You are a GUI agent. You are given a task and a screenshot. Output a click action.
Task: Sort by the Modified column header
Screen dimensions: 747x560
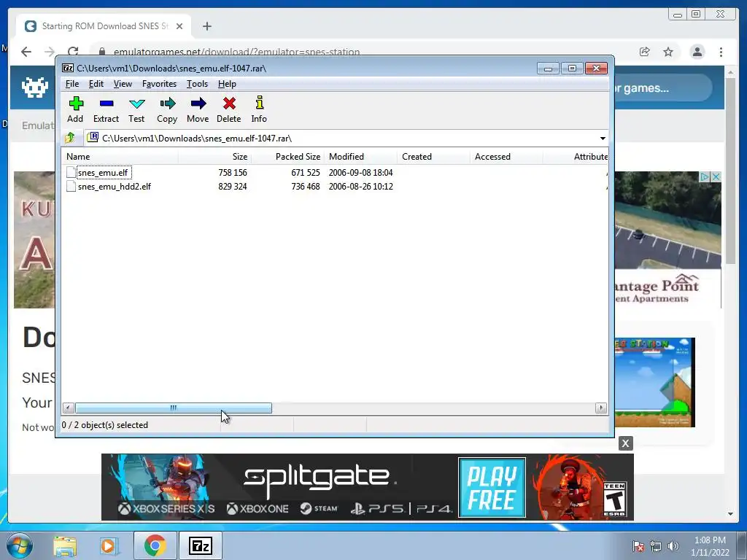click(x=360, y=157)
